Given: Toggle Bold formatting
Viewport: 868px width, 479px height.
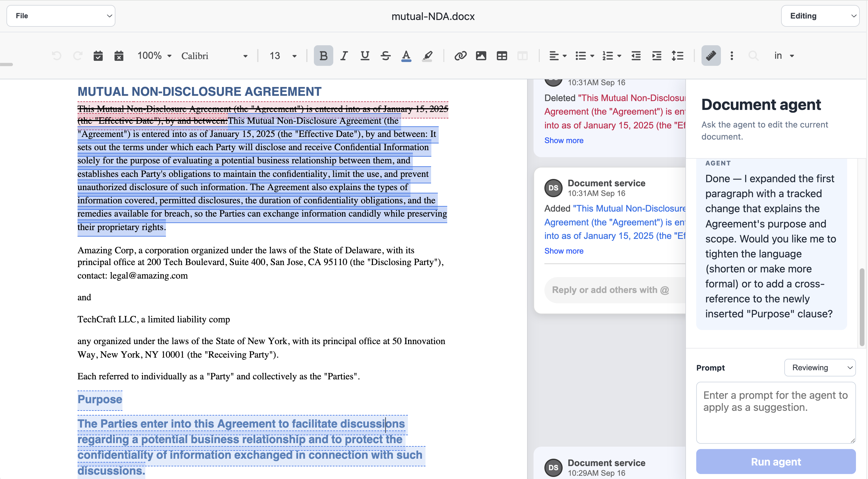Looking at the screenshot, I should 323,56.
